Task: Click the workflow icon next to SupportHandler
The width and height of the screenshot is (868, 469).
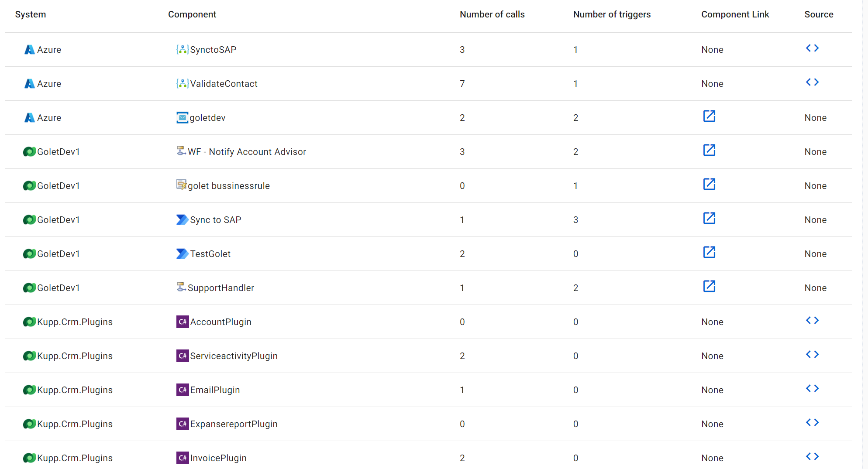Action: [181, 287]
